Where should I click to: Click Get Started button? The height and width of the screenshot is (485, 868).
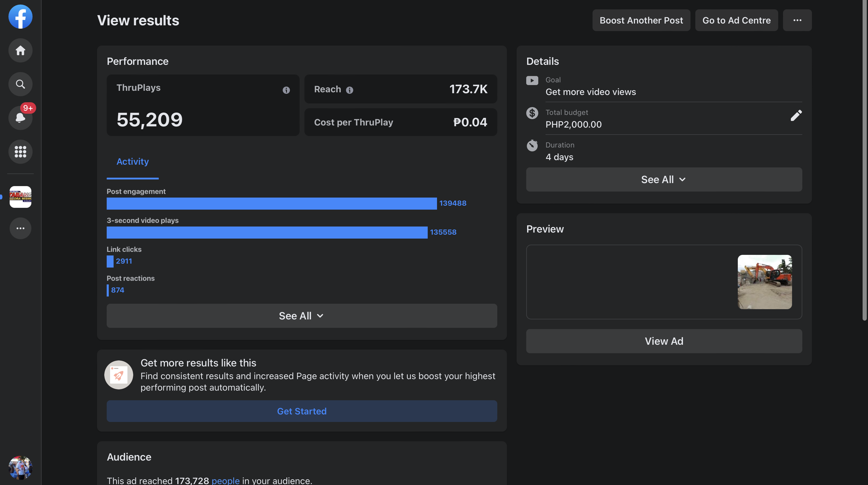[302, 411]
